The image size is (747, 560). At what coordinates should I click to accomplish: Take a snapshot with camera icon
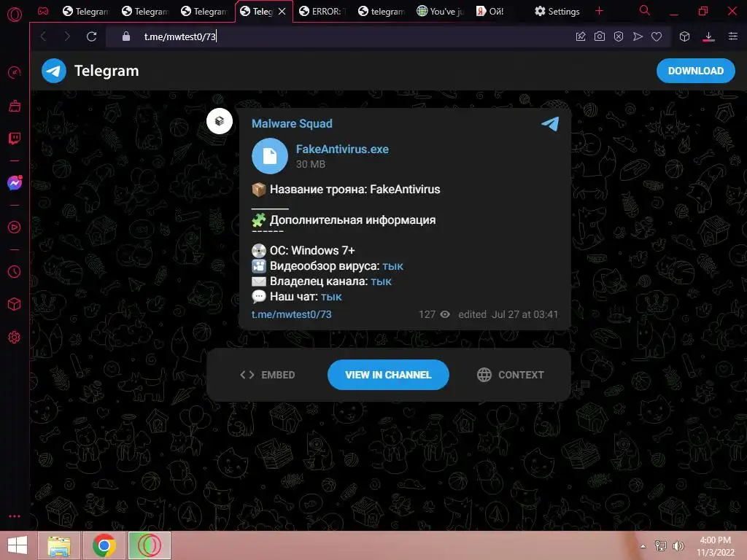pyautogui.click(x=600, y=36)
